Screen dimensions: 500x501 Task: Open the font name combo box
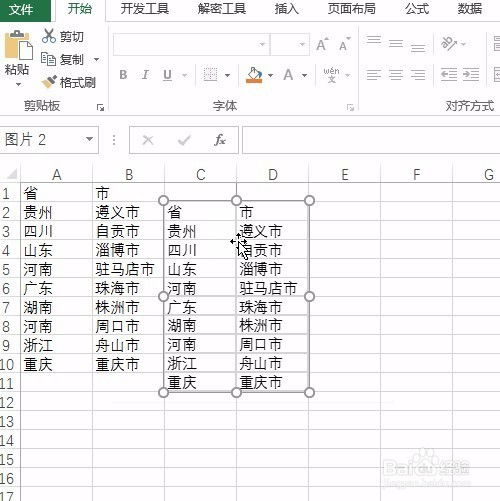click(191, 44)
